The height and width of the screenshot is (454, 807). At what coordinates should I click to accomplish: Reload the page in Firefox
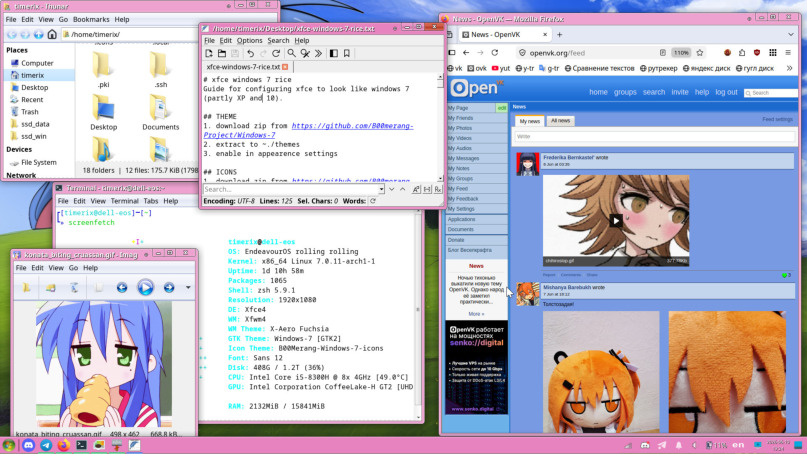[495, 53]
